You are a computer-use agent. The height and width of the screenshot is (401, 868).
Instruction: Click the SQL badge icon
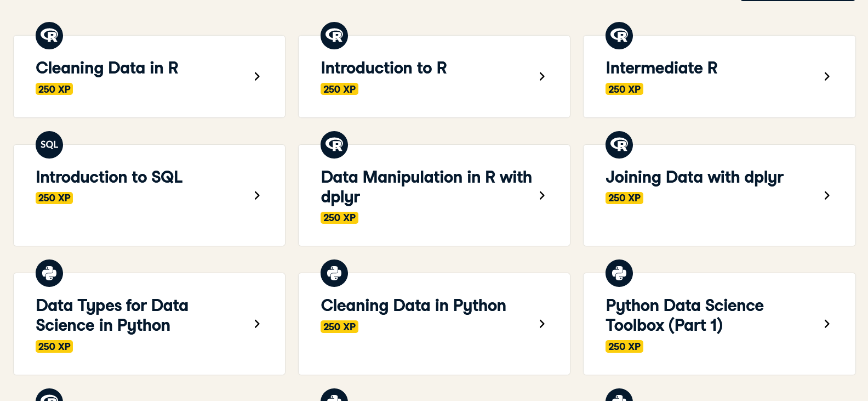point(49,145)
